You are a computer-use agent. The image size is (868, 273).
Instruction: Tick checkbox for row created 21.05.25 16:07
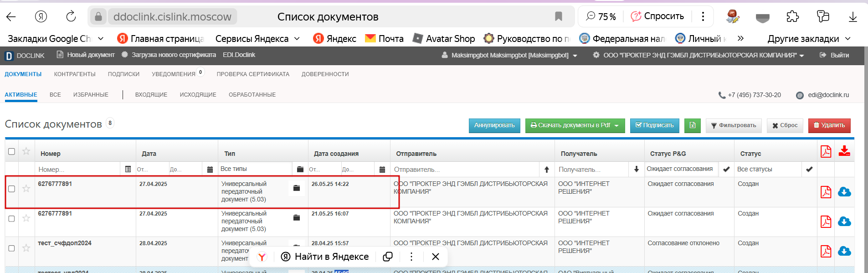[12, 219]
